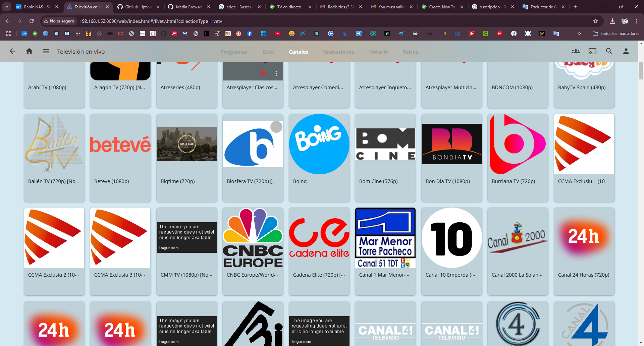Viewport: 644px width, 346px height.
Task: Favorite Atresplayer Clasicos with the heart icon
Action: point(263,73)
